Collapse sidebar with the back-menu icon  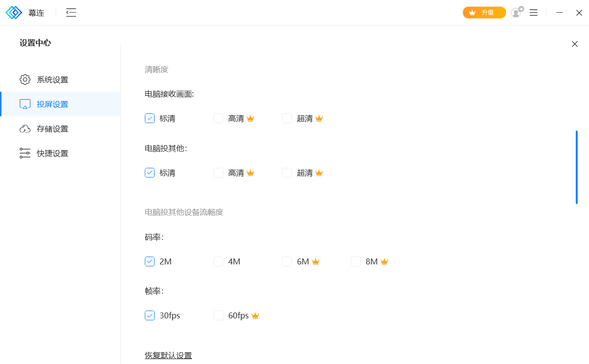[x=71, y=13]
